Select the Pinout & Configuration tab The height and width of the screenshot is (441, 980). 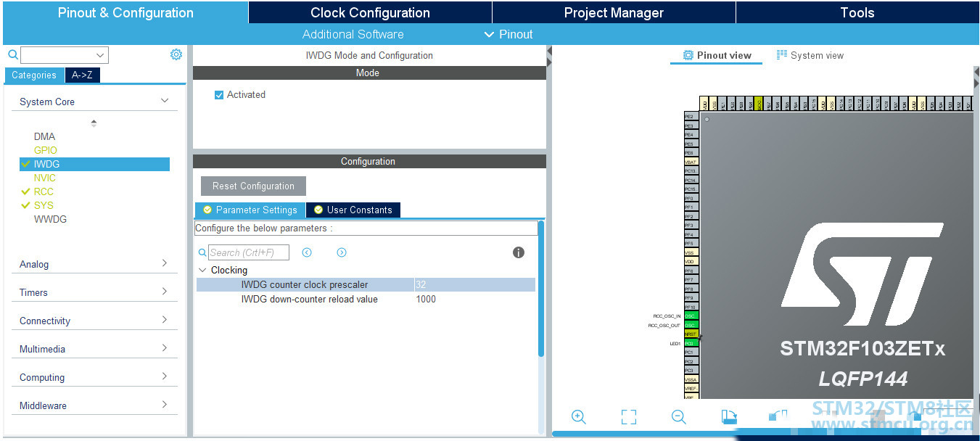click(x=125, y=12)
